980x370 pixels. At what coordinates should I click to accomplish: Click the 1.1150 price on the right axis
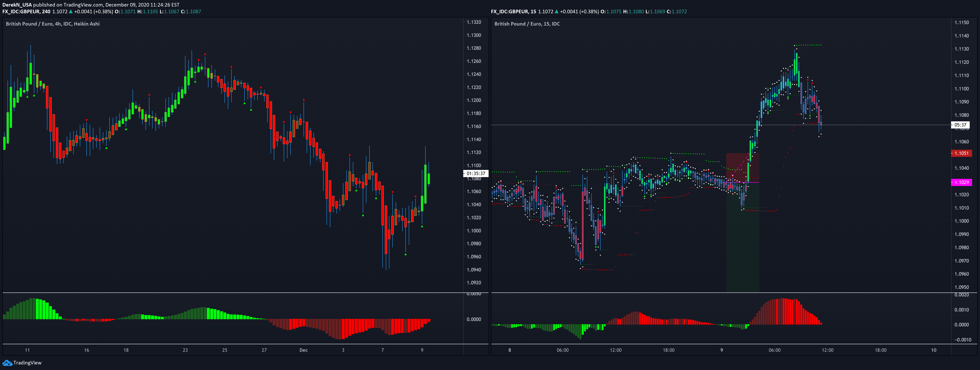962,23
